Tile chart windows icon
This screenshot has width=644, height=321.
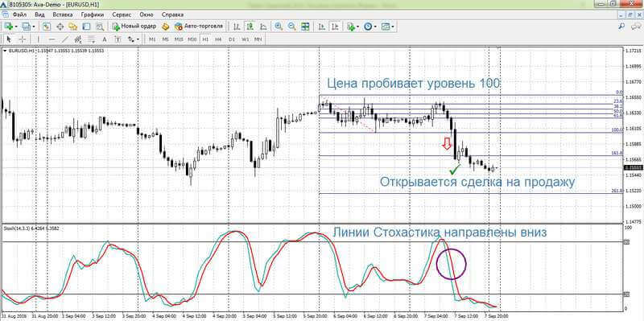305,27
